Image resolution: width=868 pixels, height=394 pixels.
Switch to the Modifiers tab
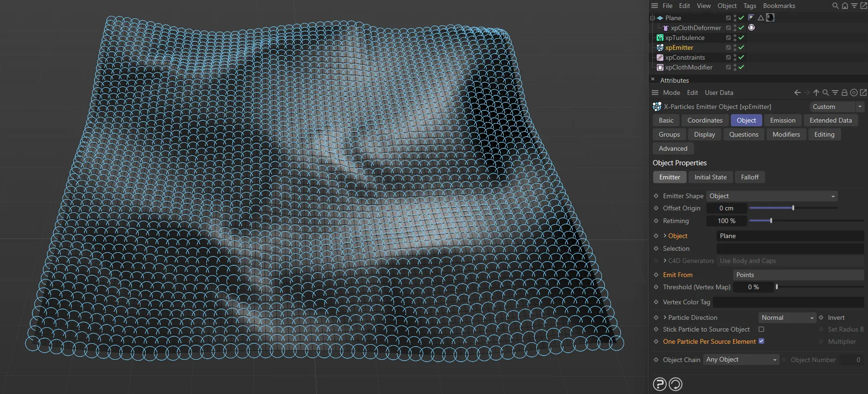786,134
